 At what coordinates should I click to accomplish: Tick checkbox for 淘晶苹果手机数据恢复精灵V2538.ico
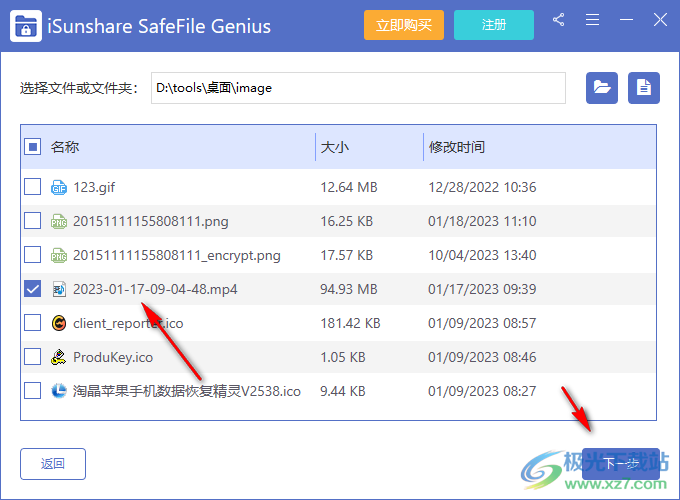pos(33,391)
